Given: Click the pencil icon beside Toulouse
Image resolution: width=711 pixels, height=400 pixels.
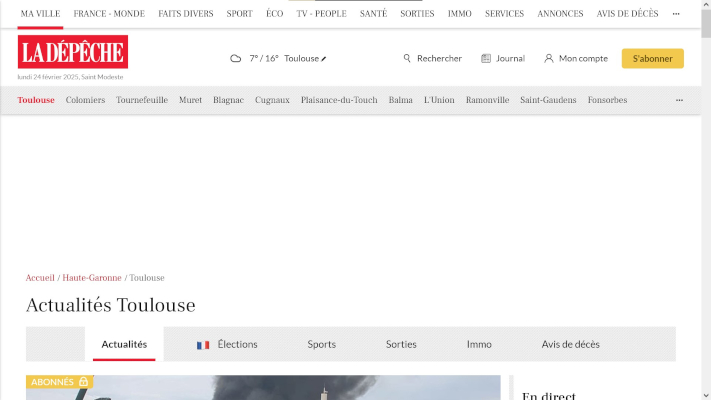Looking at the screenshot, I should click(x=324, y=59).
